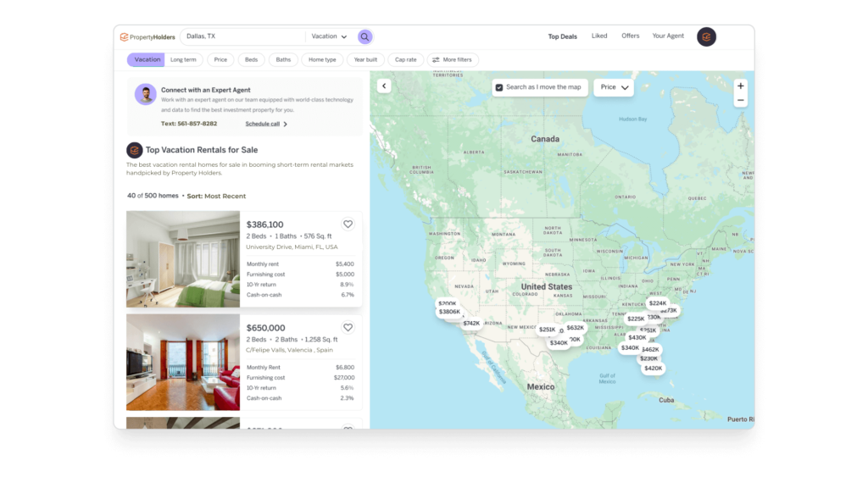
Task: Collapse the map using left arrow button
Action: pos(384,86)
